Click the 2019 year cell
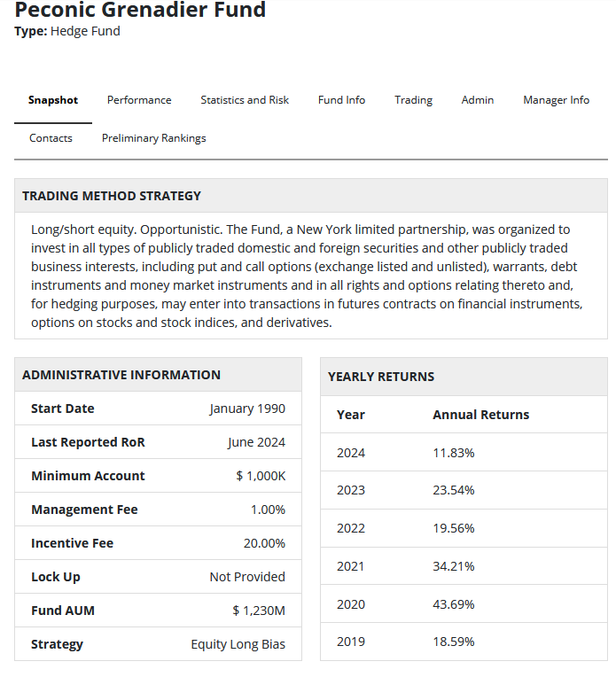Viewport: 616px width, 677px height. (351, 642)
